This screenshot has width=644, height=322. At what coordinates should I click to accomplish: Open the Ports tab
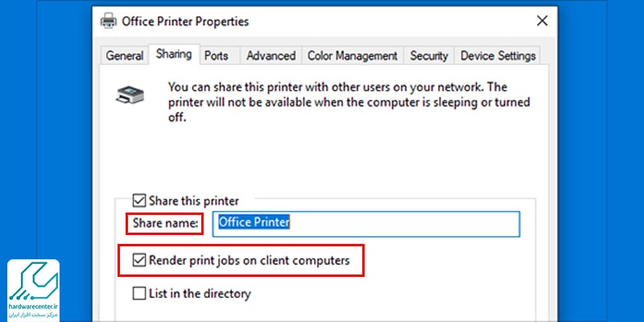coord(217,56)
